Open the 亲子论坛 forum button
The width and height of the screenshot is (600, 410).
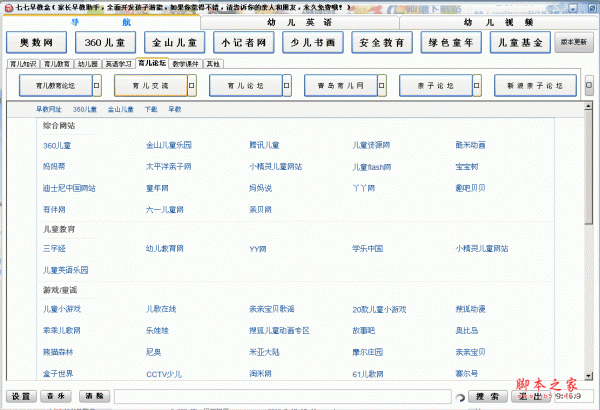click(x=436, y=85)
